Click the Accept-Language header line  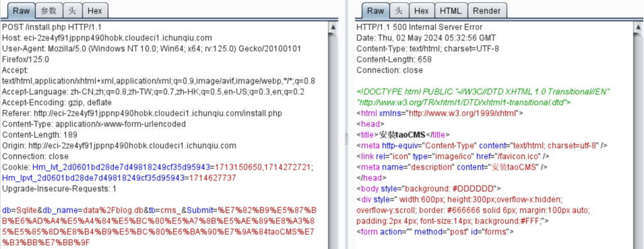click(153, 92)
